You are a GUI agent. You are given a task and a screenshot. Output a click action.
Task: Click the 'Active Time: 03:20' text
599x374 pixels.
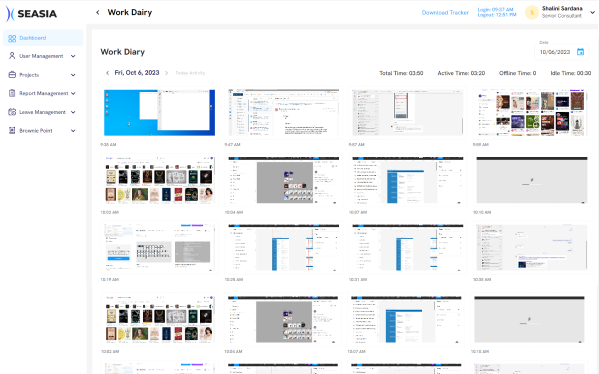461,73
